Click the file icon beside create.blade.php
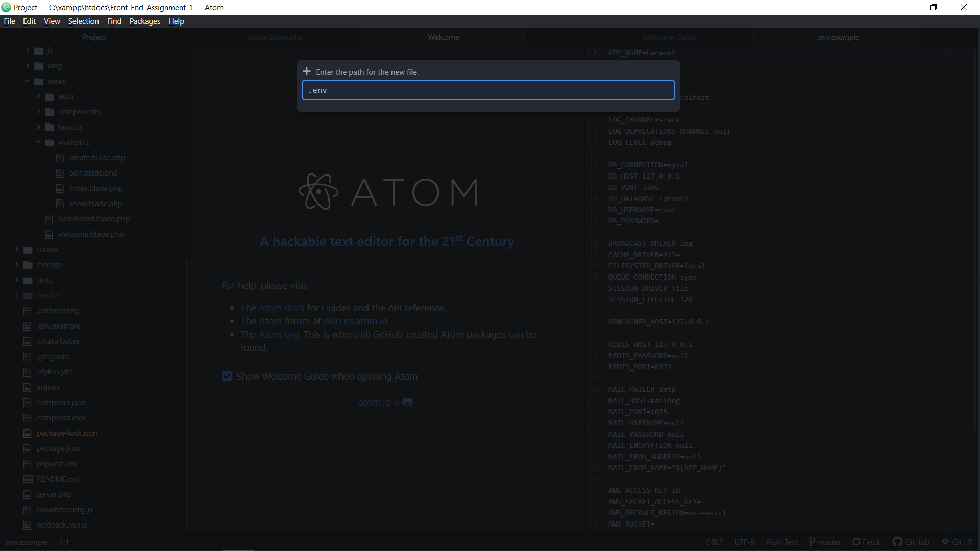This screenshot has height=551, width=980. pyautogui.click(x=61, y=158)
